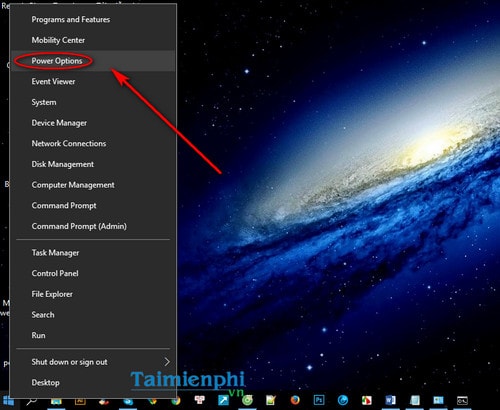Open Skype from the taskbar
Viewport: 500px width, 410px height.
pyautogui.click(x=128, y=401)
